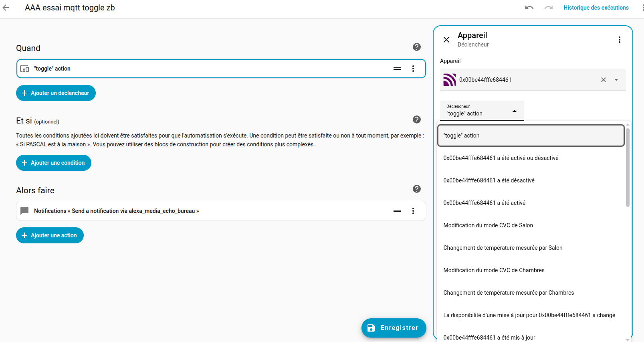Image resolution: width=644 pixels, height=342 pixels.
Task: Expand the Appareil device dropdown arrow
Action: pos(616,80)
